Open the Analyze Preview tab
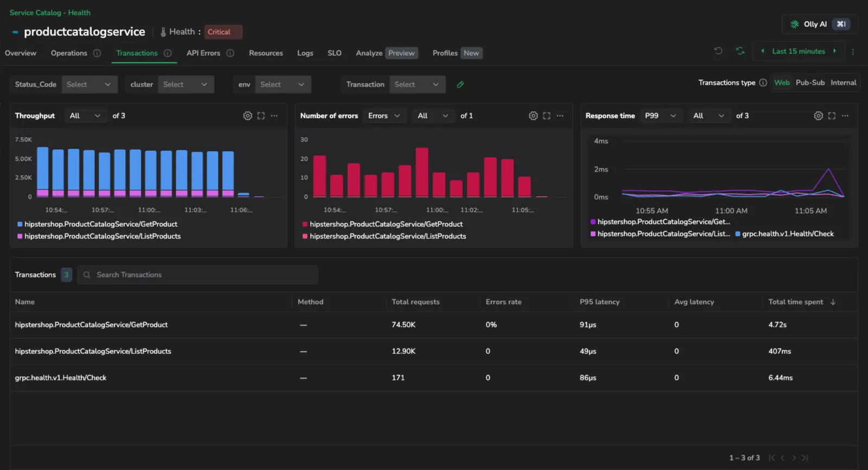 click(x=386, y=53)
